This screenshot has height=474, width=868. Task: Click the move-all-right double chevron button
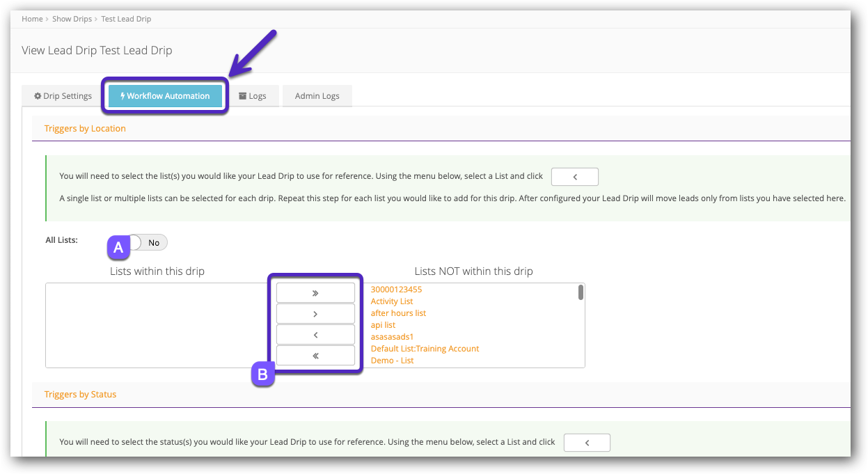point(315,293)
